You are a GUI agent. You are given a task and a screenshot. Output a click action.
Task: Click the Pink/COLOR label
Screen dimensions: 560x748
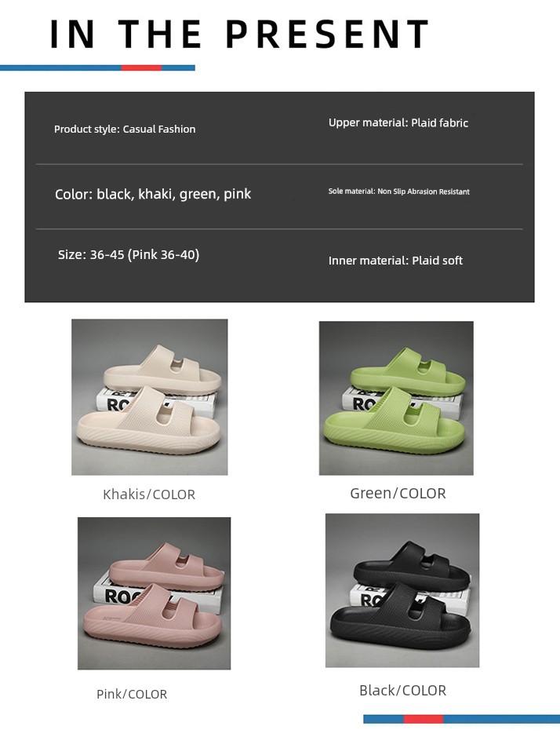(132, 694)
